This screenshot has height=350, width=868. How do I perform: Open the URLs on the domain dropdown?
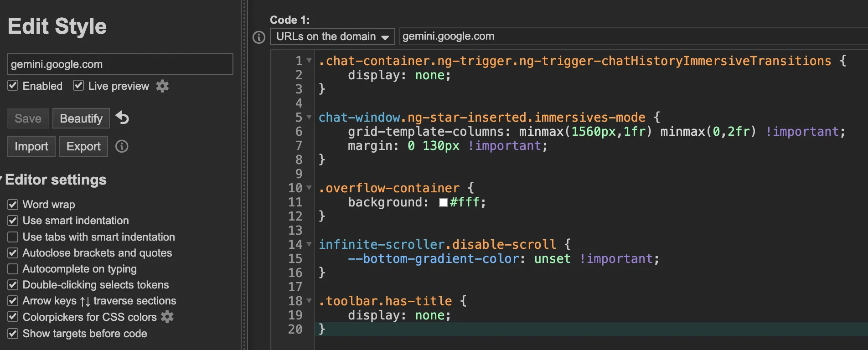tap(332, 36)
